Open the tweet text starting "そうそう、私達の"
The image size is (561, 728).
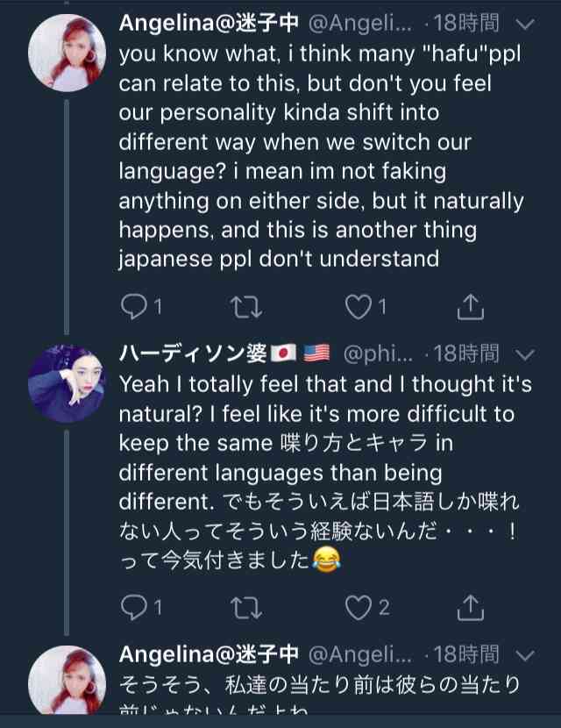click(x=324, y=686)
